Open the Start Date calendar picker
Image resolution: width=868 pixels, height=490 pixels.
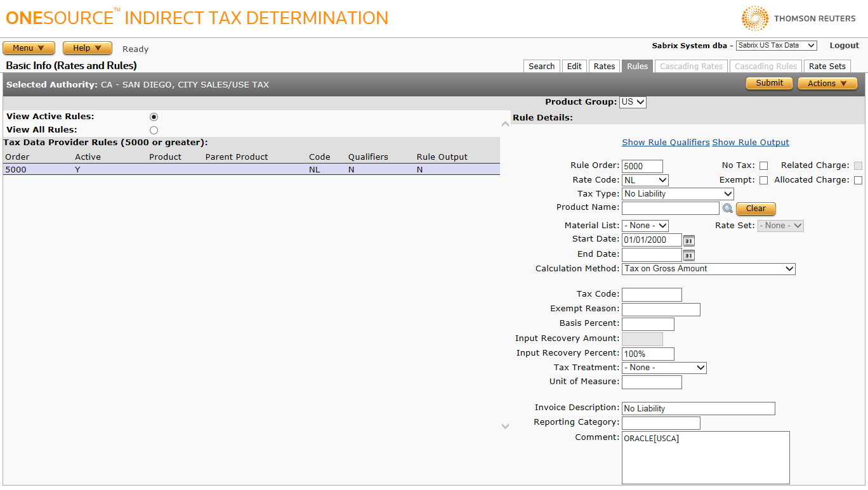(x=688, y=240)
